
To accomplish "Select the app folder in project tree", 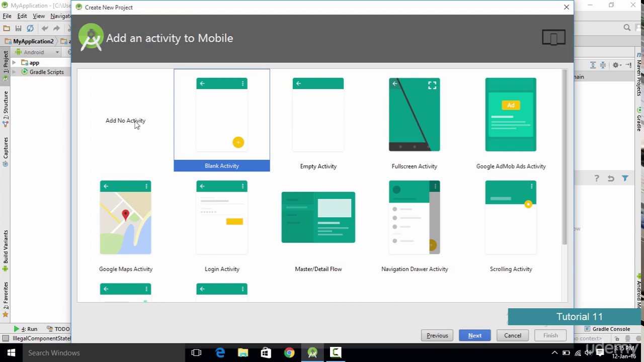I will pyautogui.click(x=30, y=63).
